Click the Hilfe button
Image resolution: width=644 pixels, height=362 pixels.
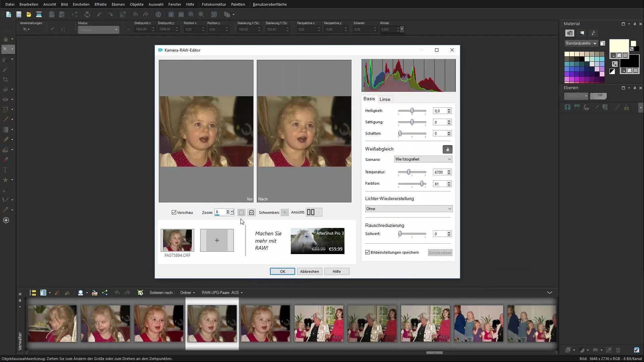coord(337,271)
